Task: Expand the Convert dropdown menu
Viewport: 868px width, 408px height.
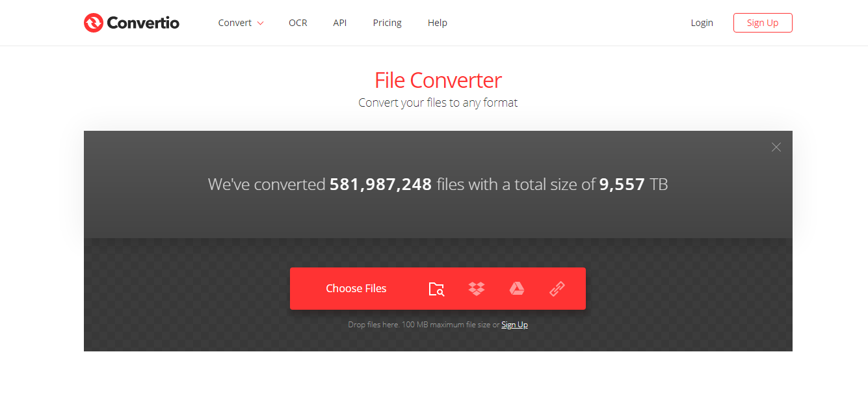Action: (x=241, y=23)
